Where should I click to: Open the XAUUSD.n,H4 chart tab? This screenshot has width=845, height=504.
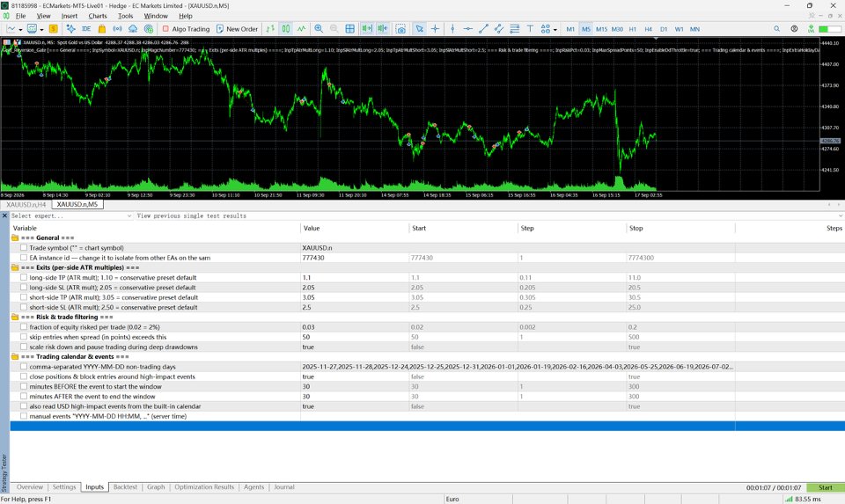(26, 205)
